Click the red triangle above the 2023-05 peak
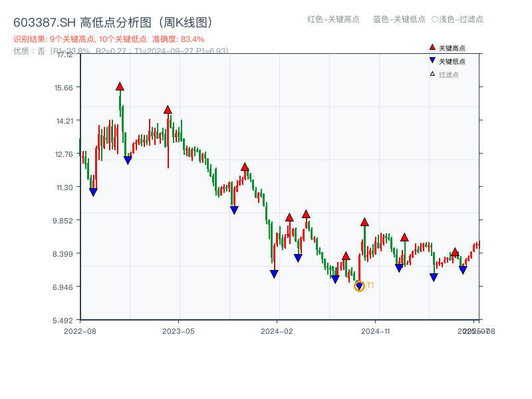Viewport: 532px width, 399px height. pyautogui.click(x=166, y=110)
